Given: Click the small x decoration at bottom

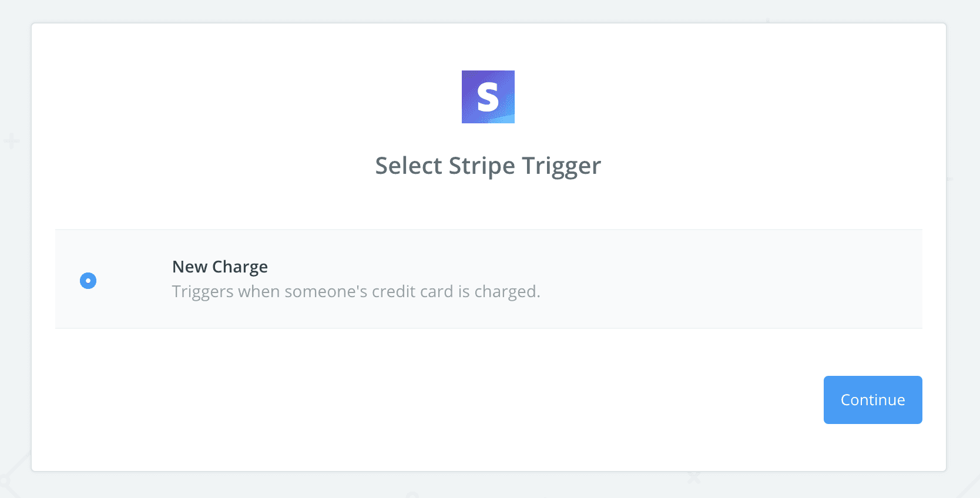Looking at the screenshot, I should [693, 479].
